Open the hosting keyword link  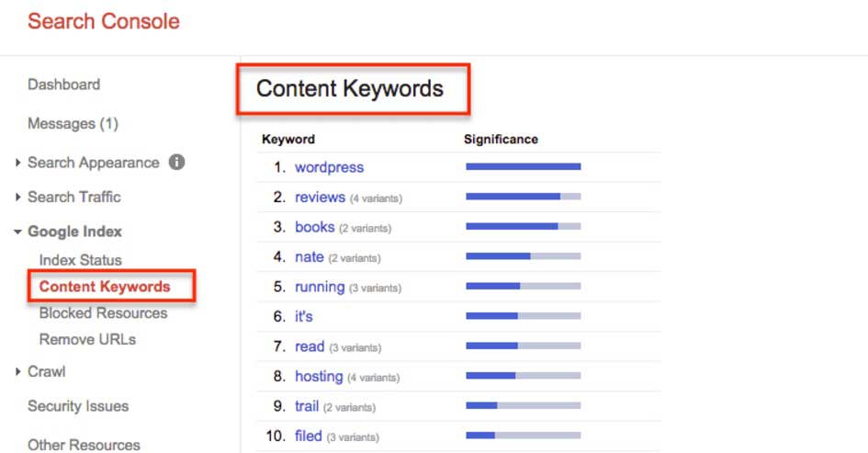[319, 377]
